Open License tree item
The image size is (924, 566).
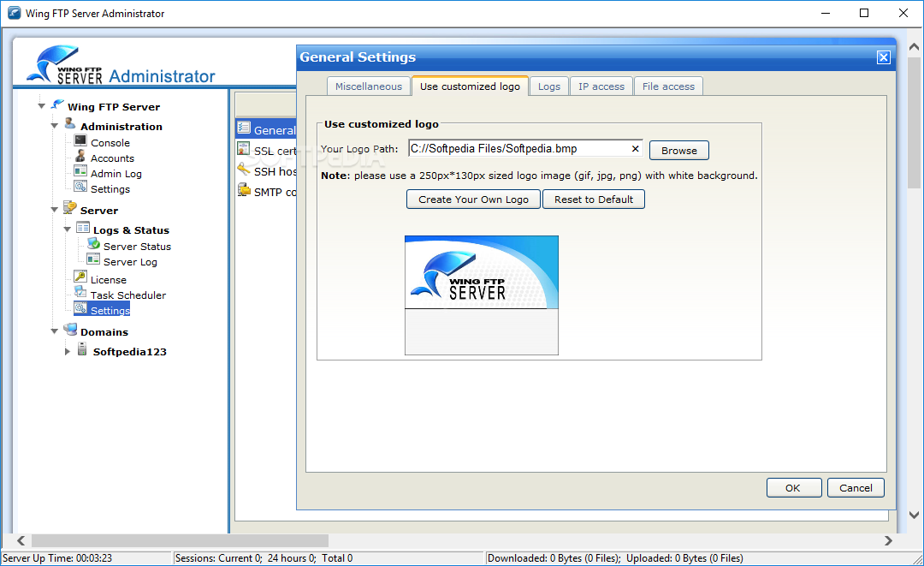pyautogui.click(x=109, y=279)
